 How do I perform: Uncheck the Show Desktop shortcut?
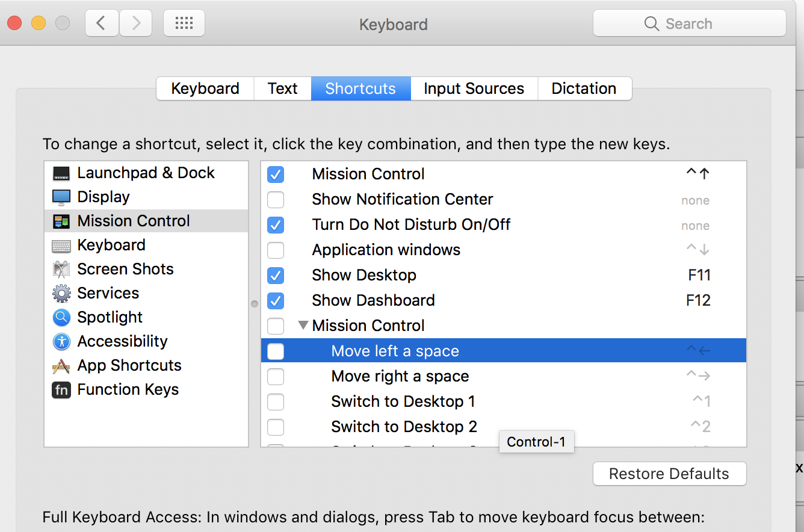pos(276,276)
